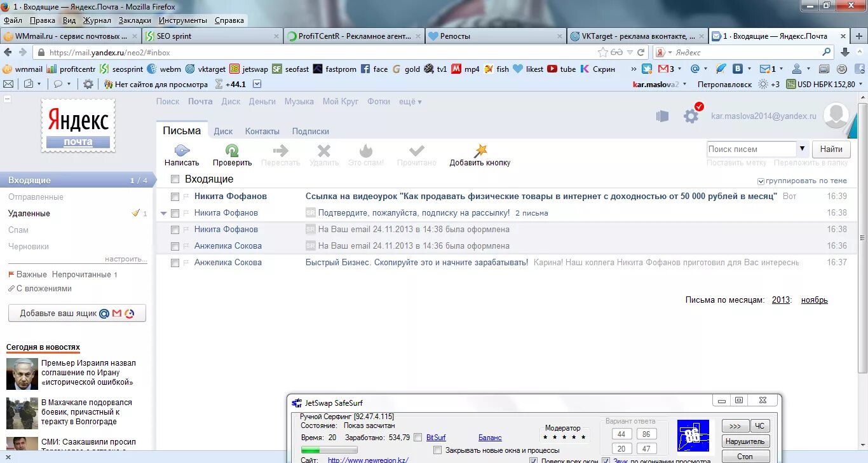The width and height of the screenshot is (868, 463).
Task: Click the Стоп button in JetSwap
Action: (746, 456)
